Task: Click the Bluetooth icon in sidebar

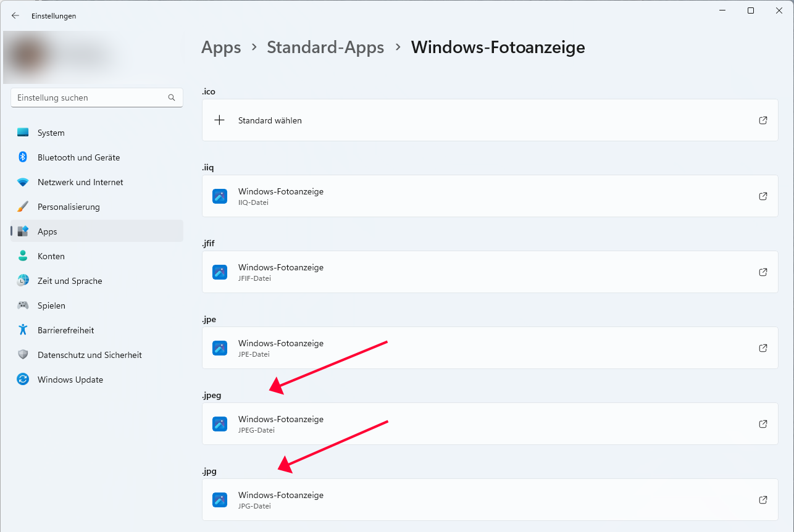Action: [23, 157]
